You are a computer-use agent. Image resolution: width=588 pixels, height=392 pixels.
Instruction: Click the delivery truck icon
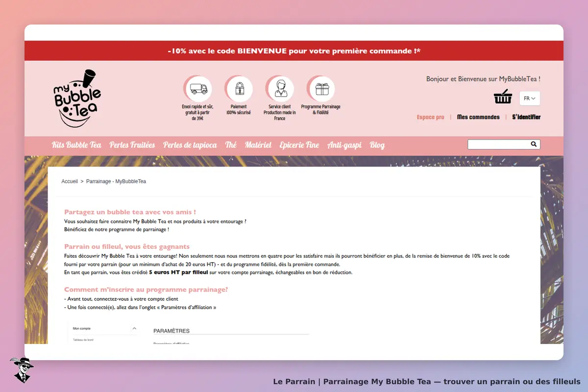click(198, 89)
